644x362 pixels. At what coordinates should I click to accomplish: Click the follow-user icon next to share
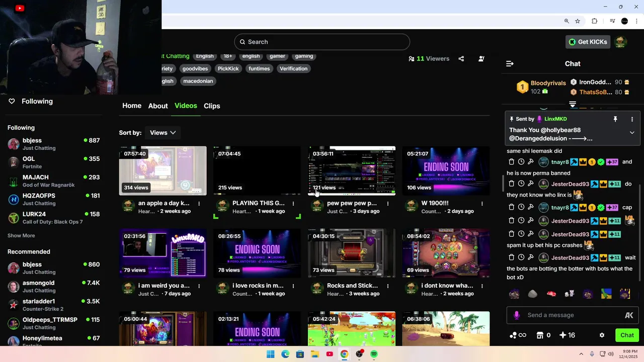(x=481, y=59)
